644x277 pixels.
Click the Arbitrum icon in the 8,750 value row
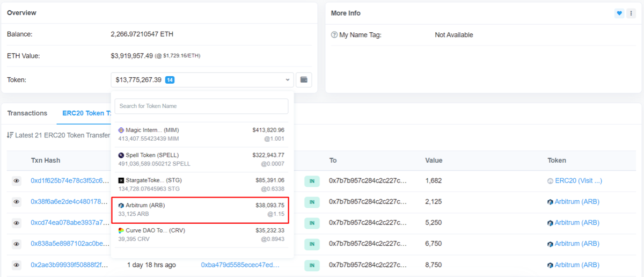(550, 265)
